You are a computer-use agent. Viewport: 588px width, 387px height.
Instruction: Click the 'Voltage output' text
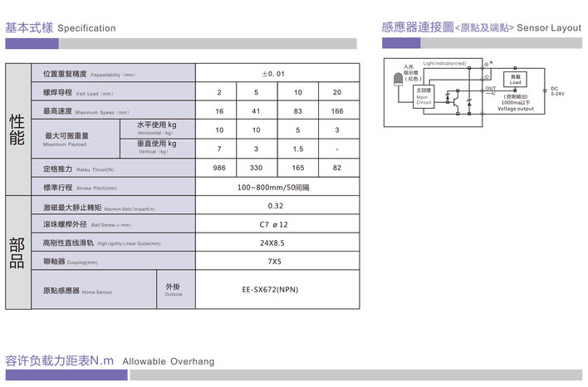click(x=516, y=109)
